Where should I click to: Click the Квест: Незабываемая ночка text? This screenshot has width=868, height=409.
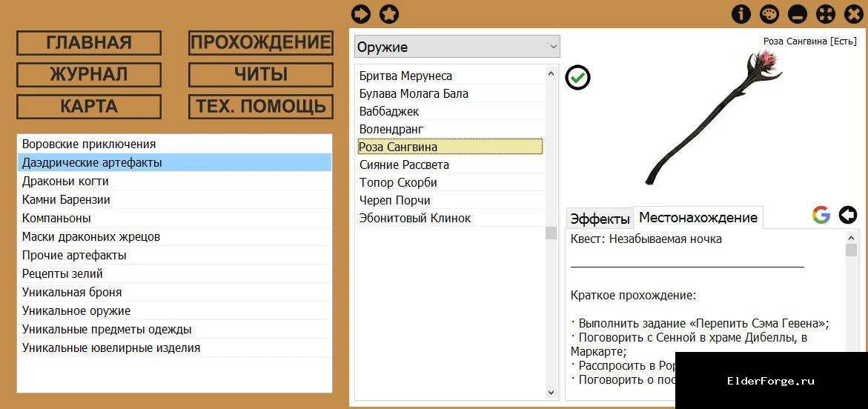646,239
